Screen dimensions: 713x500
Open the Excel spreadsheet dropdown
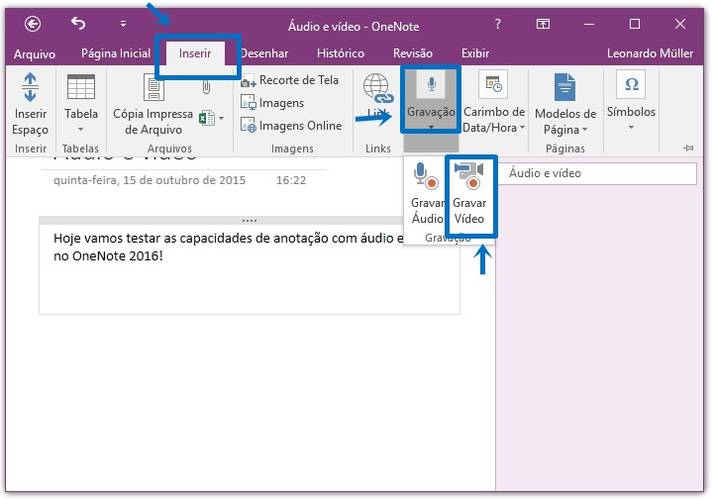click(x=212, y=118)
